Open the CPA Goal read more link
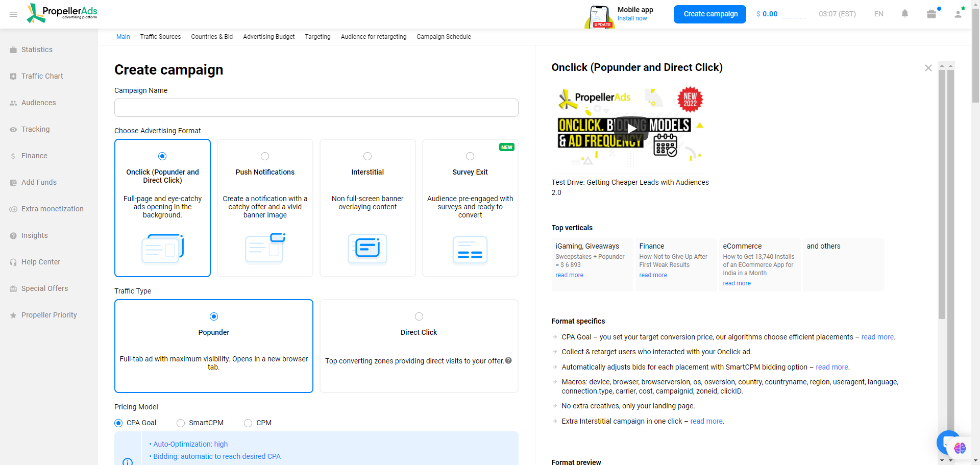Image resolution: width=980 pixels, height=465 pixels. (876, 337)
